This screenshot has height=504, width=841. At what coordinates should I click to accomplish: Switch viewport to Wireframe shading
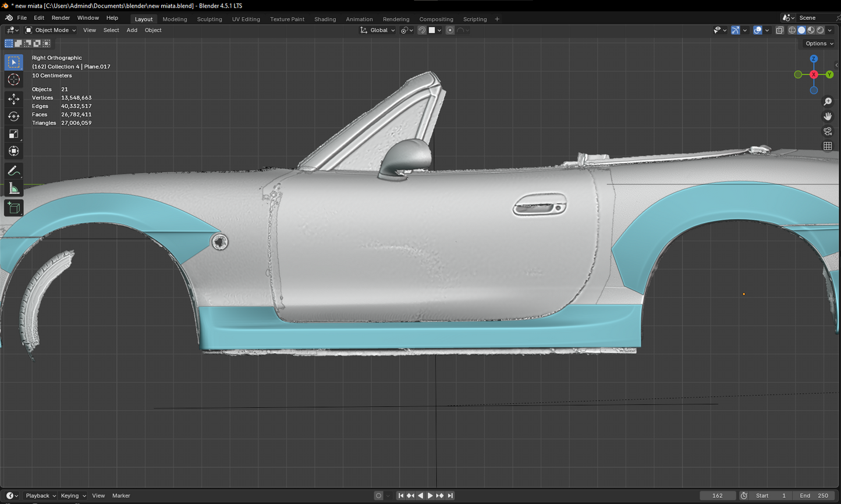click(792, 30)
